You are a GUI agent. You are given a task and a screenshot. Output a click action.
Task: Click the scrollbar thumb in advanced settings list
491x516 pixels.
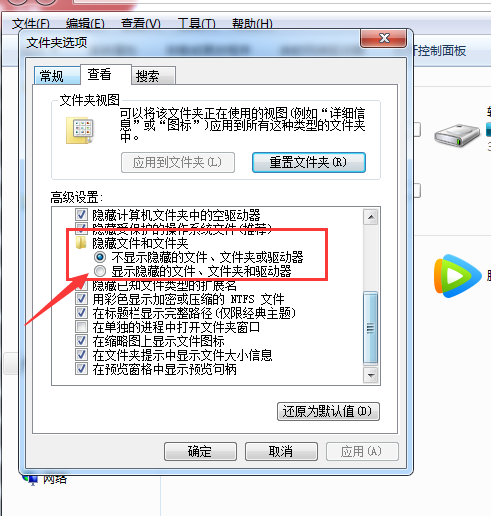click(x=371, y=327)
